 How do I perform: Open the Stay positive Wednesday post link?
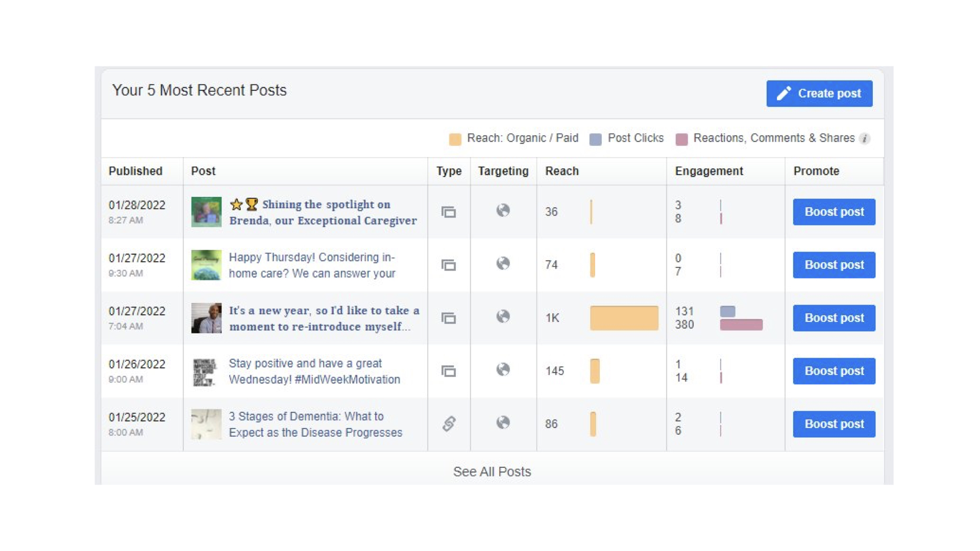[x=314, y=371]
